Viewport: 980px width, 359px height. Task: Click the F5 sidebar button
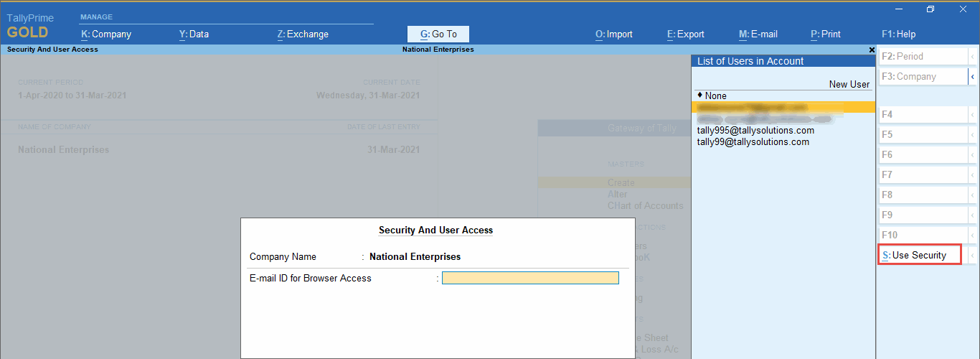tap(923, 134)
